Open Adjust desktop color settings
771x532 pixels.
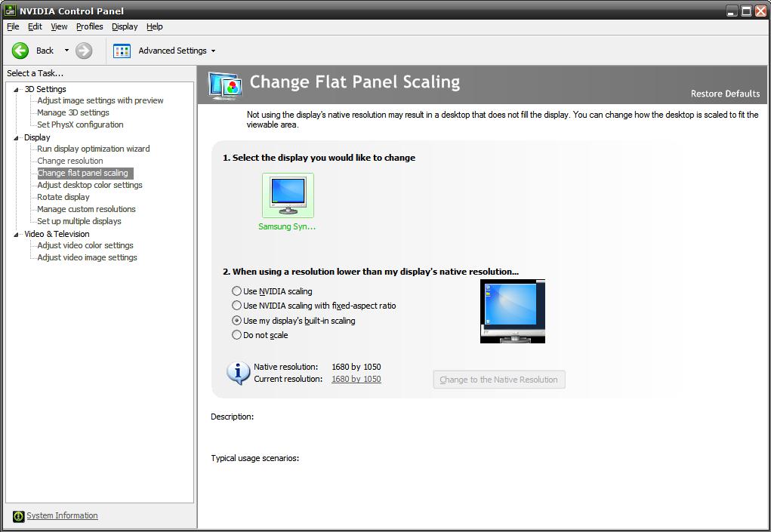pyautogui.click(x=90, y=185)
